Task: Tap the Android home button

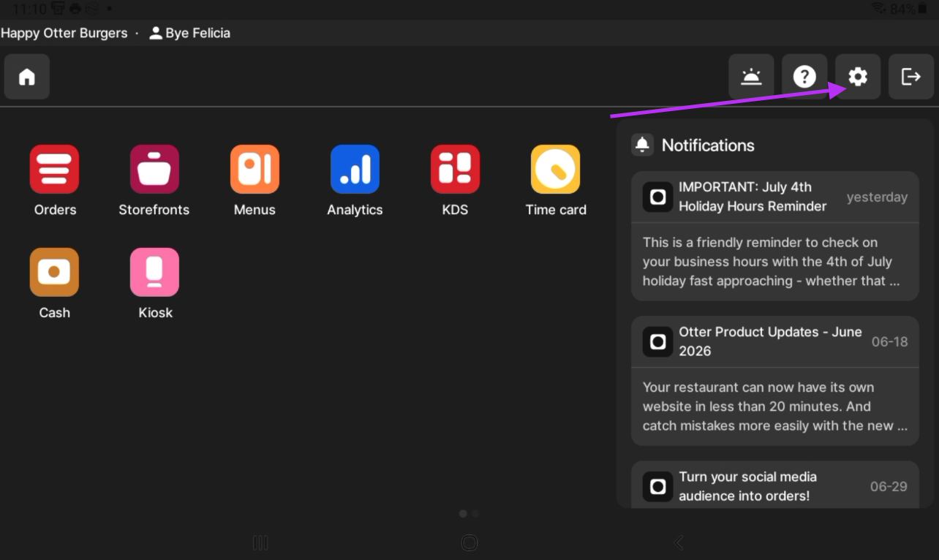Action: (x=469, y=542)
